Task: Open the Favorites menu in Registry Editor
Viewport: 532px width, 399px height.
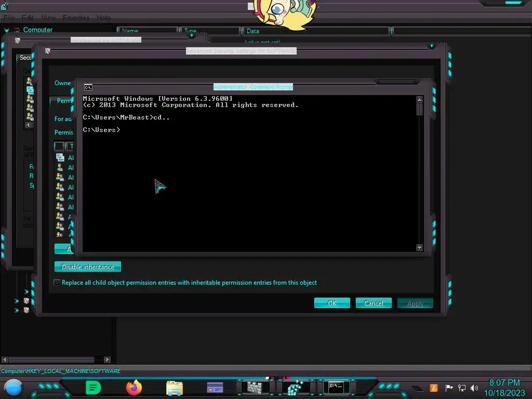Action: point(76,18)
